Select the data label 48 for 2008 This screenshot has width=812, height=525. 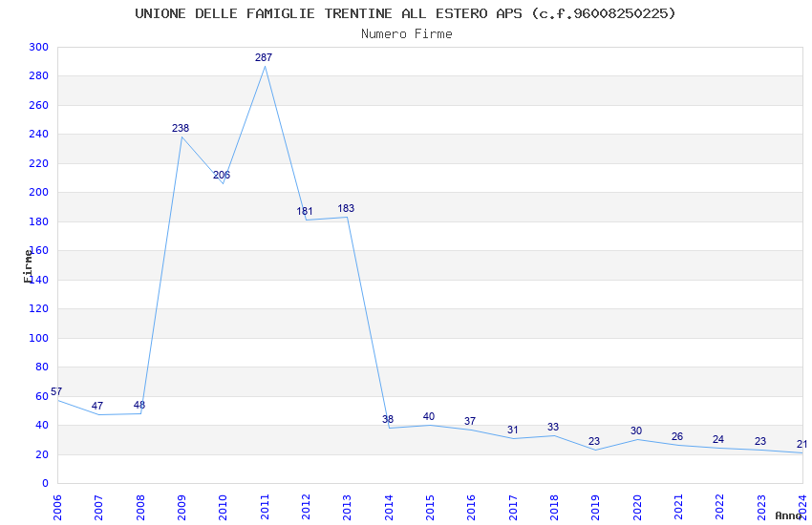pos(139,405)
